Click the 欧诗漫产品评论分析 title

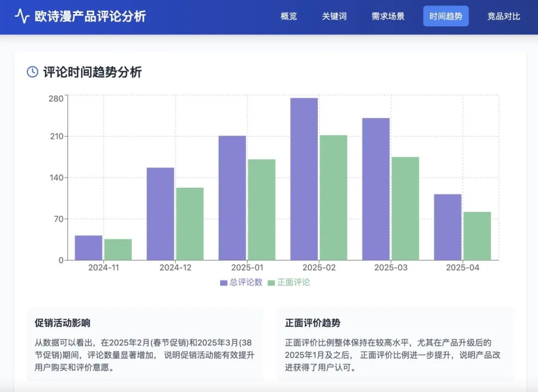[90, 16]
